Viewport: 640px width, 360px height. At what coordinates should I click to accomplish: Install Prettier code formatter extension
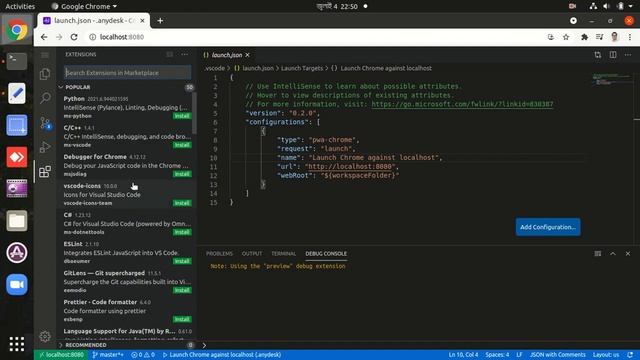tap(182, 319)
